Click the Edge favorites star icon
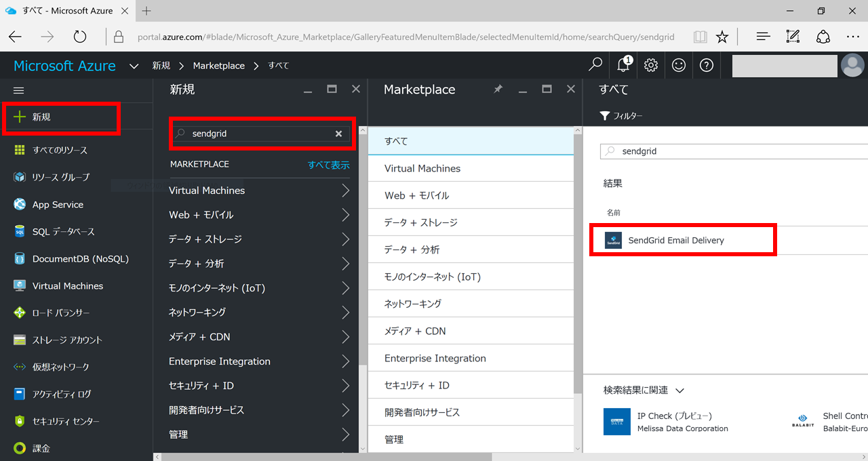The image size is (868, 461). [x=722, y=37]
